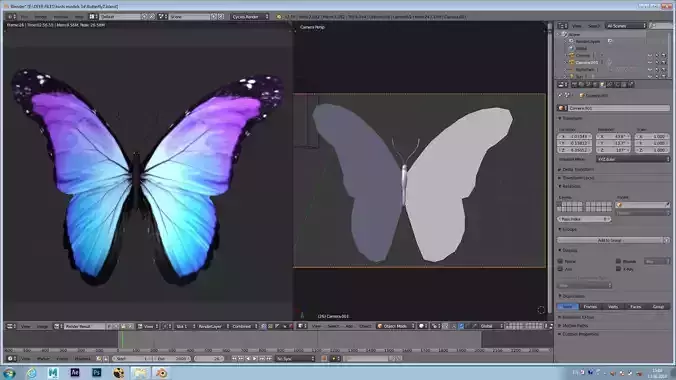
Task: Open the No Sync playback dropdown
Action: click(x=295, y=358)
